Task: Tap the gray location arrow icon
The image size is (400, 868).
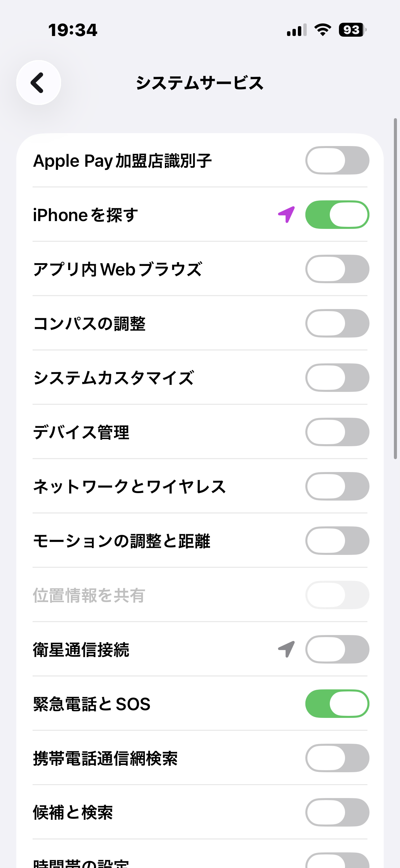Action: click(x=287, y=649)
